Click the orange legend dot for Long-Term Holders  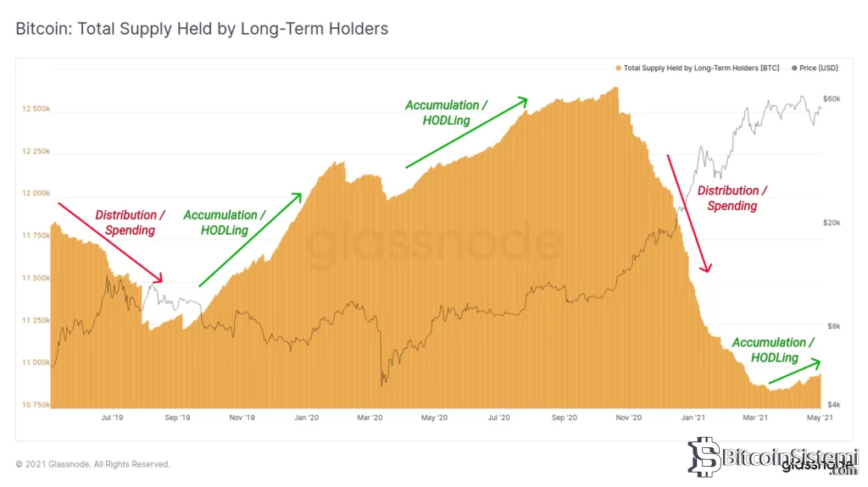click(x=618, y=67)
